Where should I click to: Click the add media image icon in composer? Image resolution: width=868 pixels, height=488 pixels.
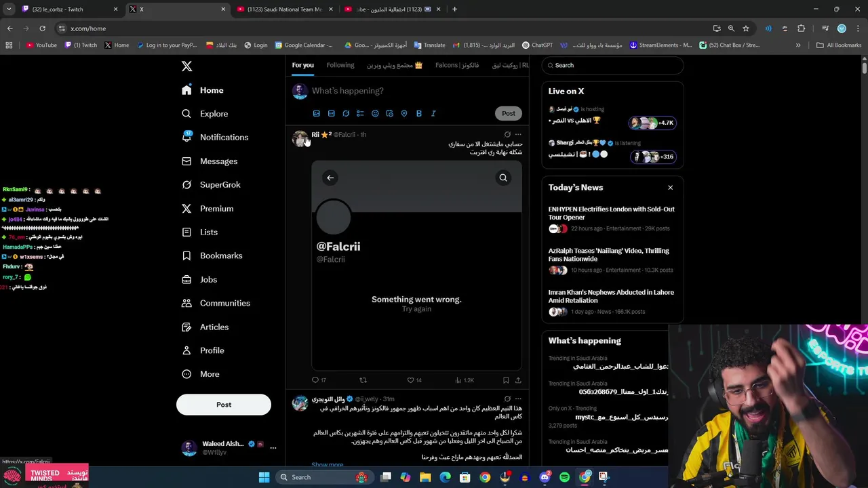coord(316,113)
